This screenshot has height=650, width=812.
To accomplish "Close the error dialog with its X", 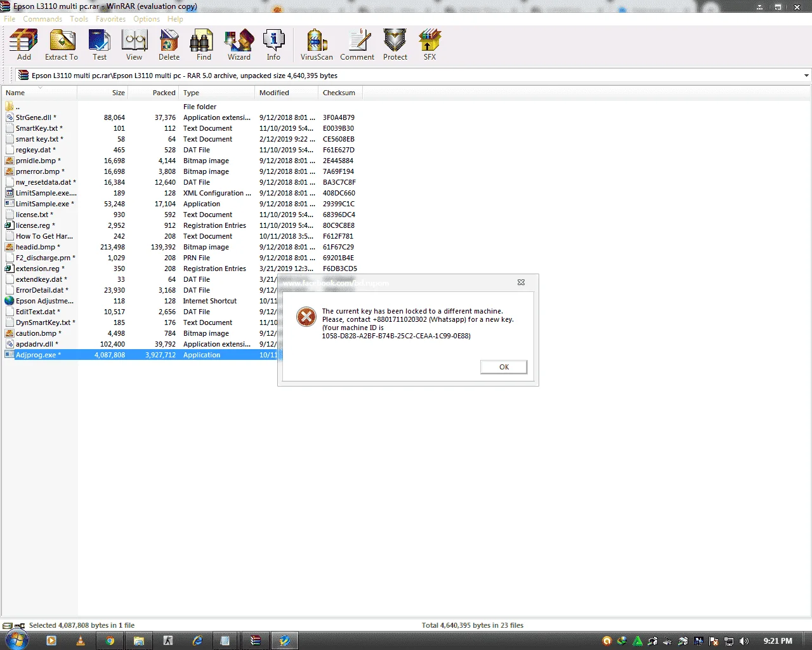I will [x=521, y=282].
